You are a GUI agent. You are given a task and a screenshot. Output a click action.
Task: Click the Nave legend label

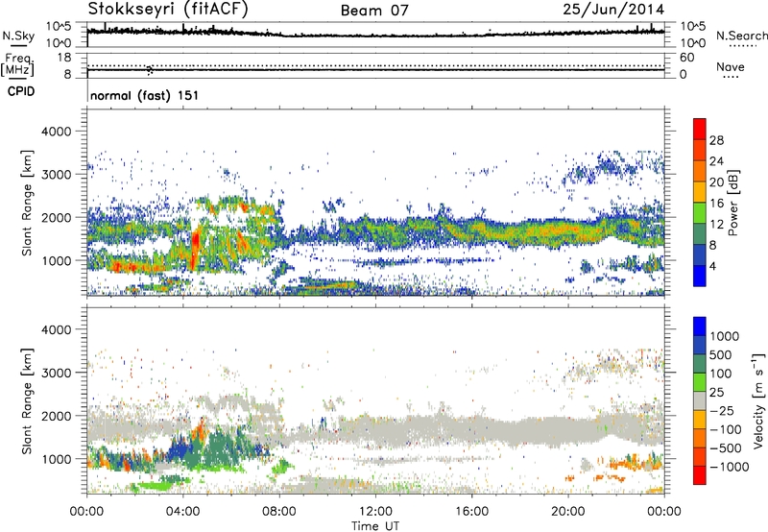tap(730, 66)
